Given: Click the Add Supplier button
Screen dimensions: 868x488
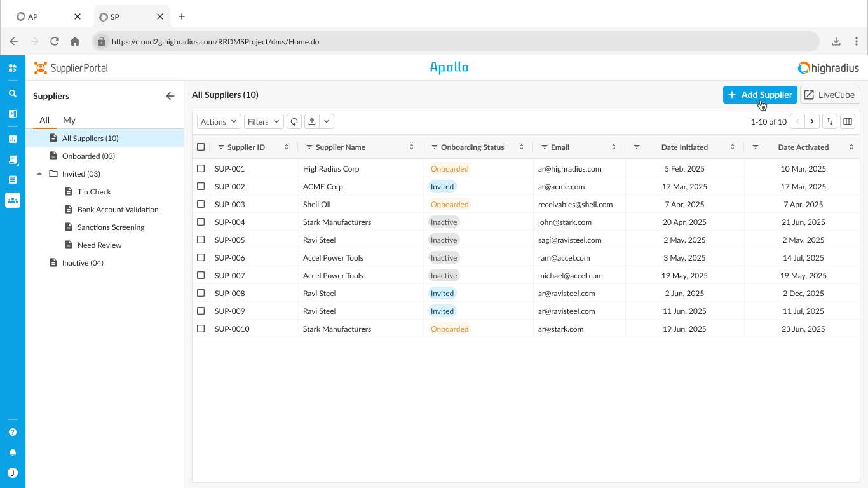Looking at the screenshot, I should click(760, 95).
